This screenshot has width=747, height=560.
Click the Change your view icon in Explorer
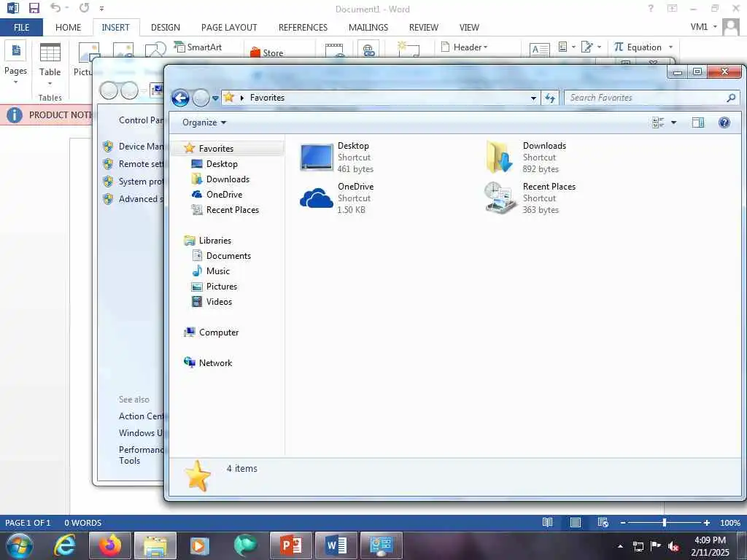658,122
